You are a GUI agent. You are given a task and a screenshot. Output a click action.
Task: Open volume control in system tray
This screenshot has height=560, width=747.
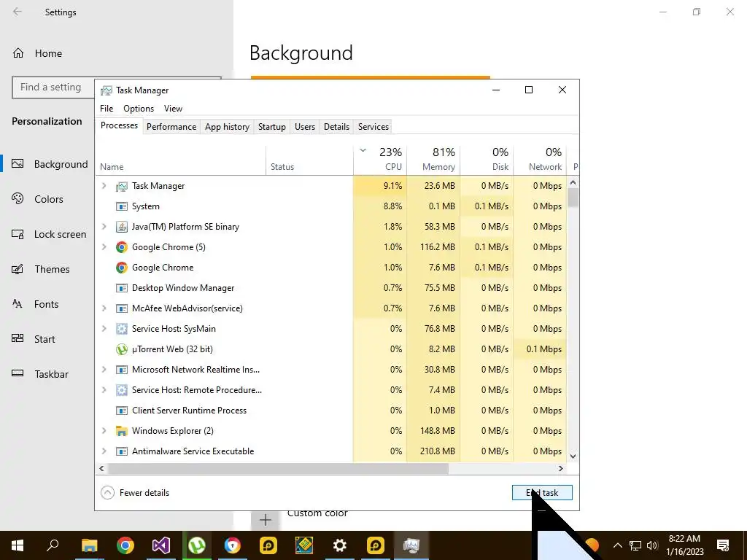(x=652, y=545)
